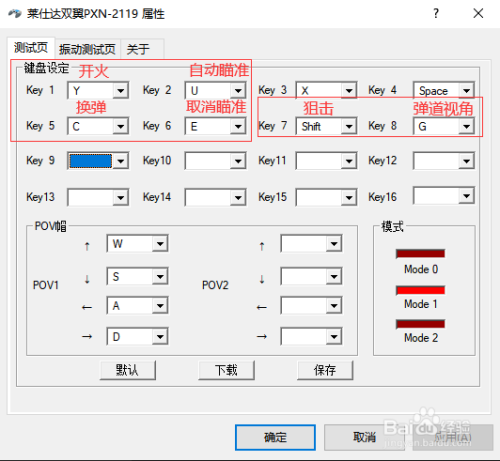
Task: Open the Key 5 dropdown showing C
Action: click(98, 126)
